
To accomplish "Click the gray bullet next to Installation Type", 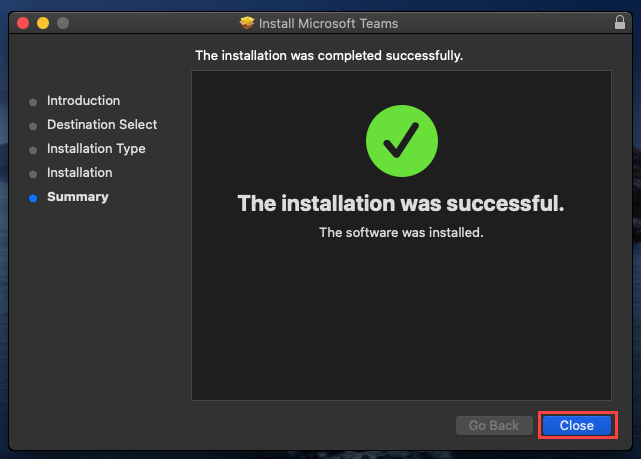I will [33, 150].
